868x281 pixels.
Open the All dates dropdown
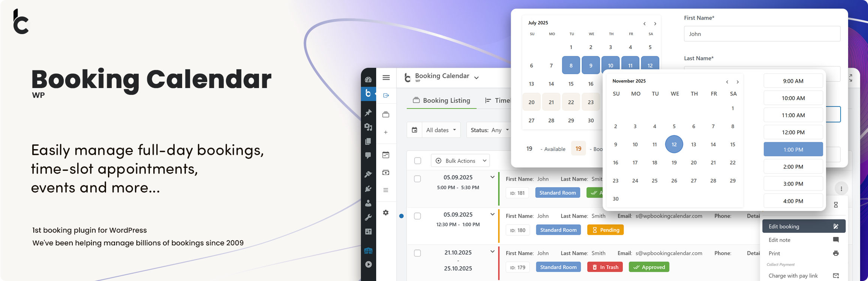coord(441,130)
